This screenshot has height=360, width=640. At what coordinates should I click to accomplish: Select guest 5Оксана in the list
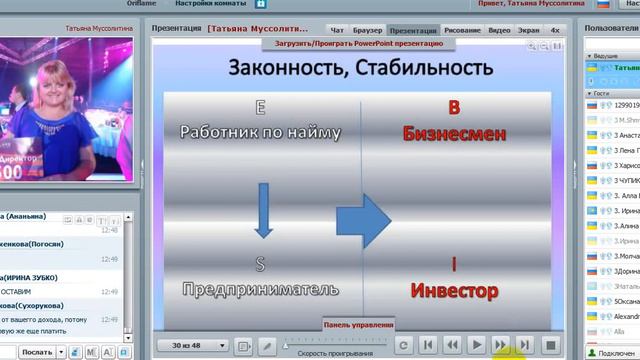613,302
